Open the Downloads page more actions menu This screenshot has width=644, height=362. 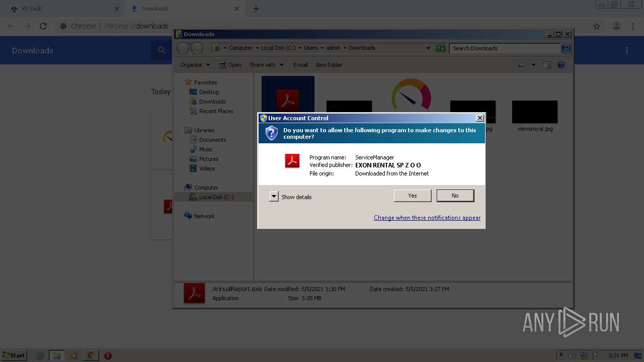(627, 50)
